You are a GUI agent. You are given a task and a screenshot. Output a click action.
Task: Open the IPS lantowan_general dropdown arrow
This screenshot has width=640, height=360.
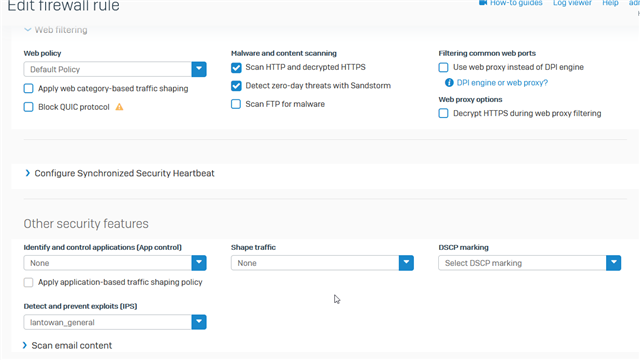tap(199, 322)
